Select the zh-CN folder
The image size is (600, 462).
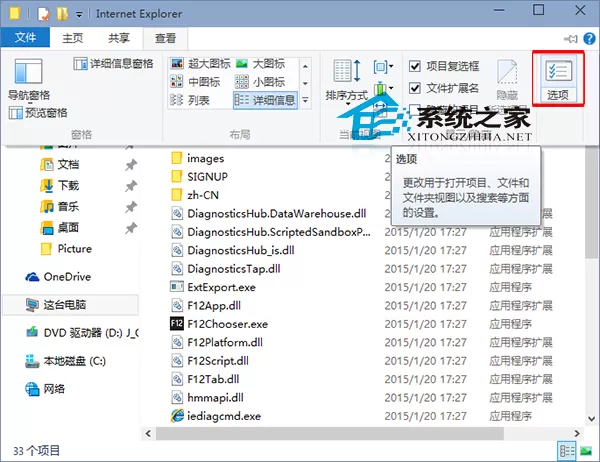pos(195,195)
